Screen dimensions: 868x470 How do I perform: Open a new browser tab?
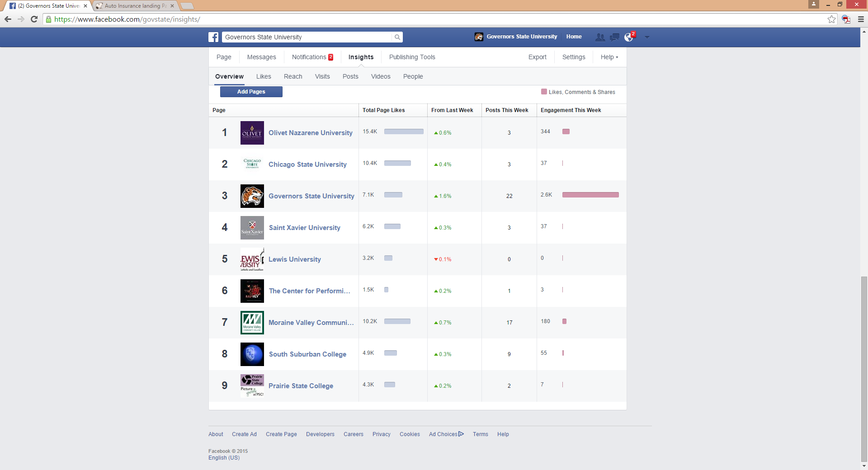click(187, 6)
